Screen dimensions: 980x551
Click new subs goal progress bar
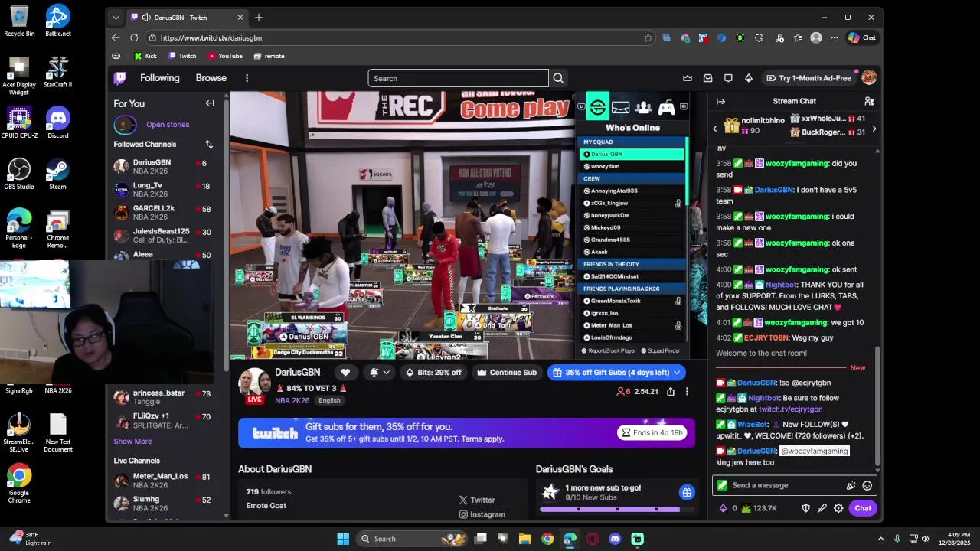[x=617, y=509]
